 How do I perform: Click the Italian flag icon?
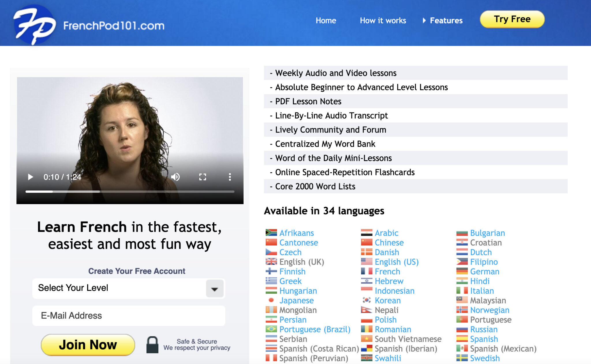(x=462, y=290)
